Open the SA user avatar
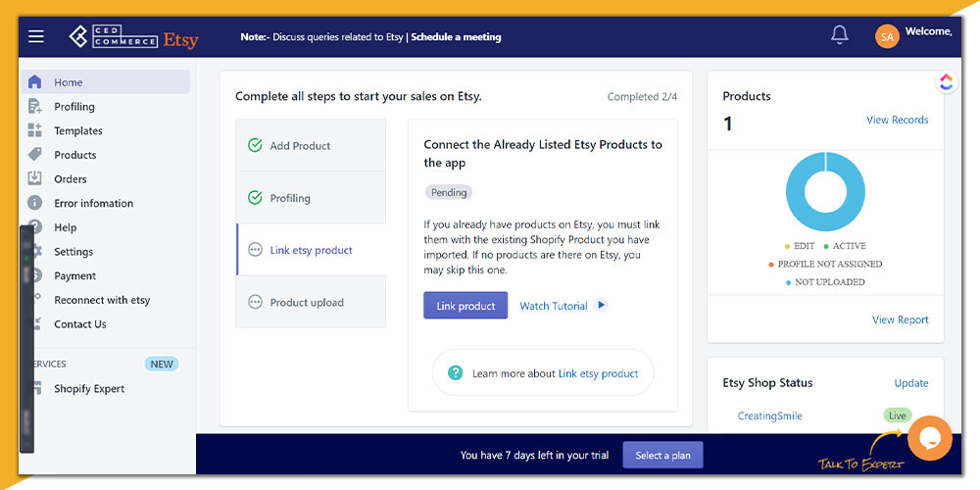The image size is (980, 490). tap(887, 37)
